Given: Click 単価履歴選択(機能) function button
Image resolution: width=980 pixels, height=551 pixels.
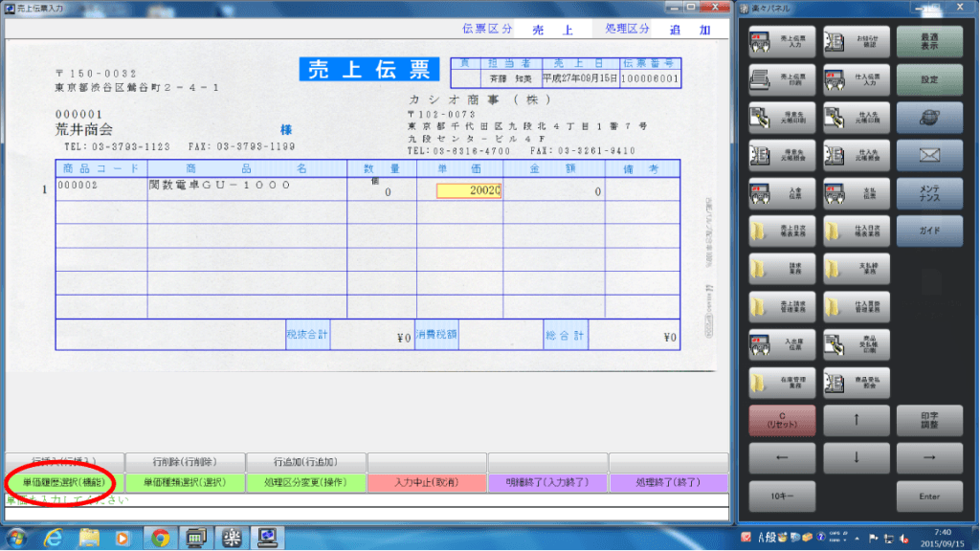Looking at the screenshot, I should [x=64, y=482].
